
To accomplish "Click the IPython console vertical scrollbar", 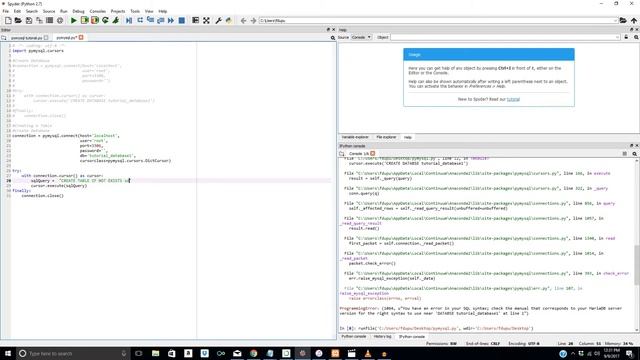I will [637, 265].
